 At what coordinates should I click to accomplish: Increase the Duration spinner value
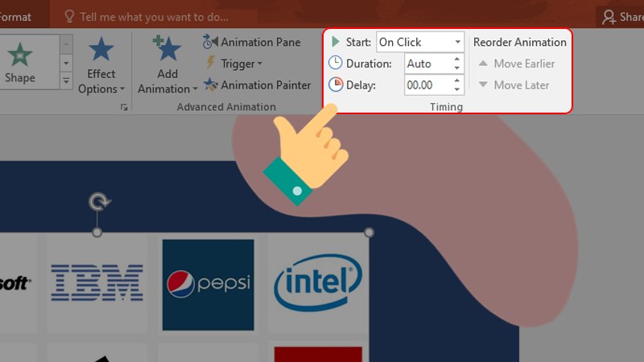(456, 60)
